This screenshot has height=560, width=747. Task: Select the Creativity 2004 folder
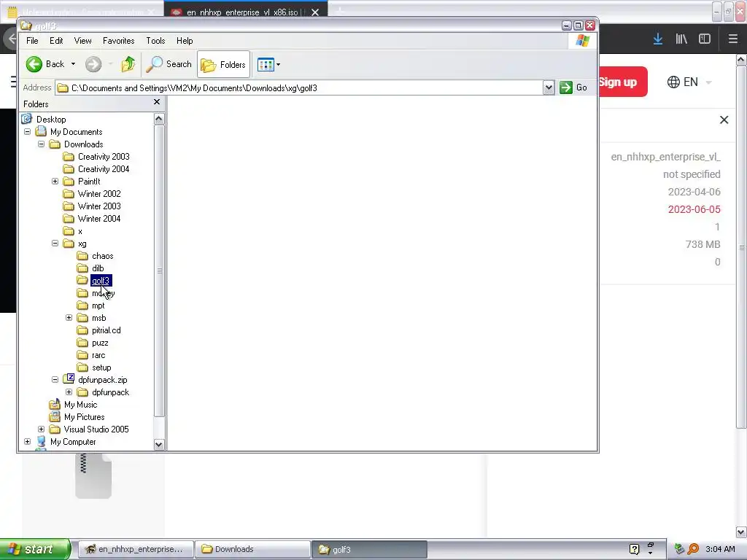(104, 169)
